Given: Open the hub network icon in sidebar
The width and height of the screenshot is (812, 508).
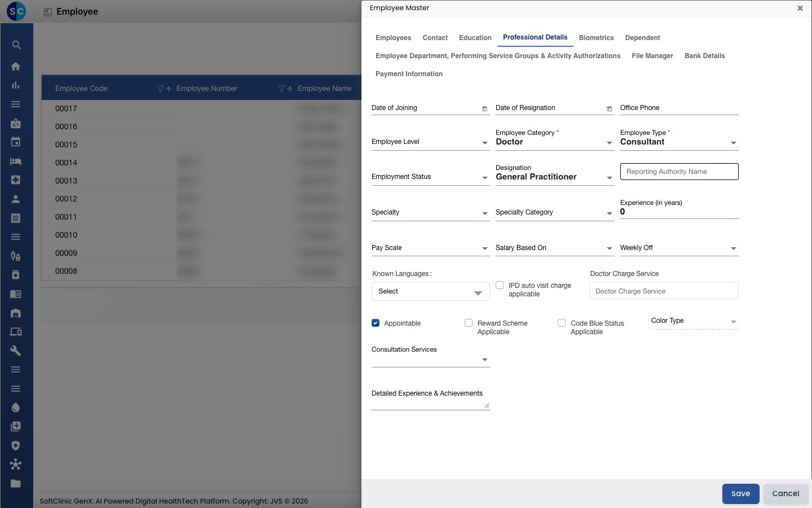Looking at the screenshot, I should tap(16, 465).
